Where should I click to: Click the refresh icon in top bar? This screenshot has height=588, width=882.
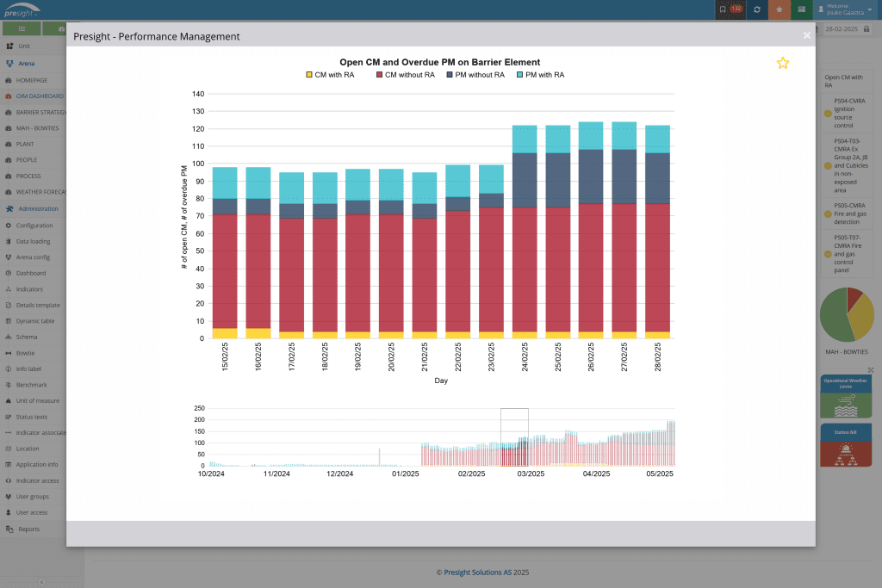click(x=756, y=9)
